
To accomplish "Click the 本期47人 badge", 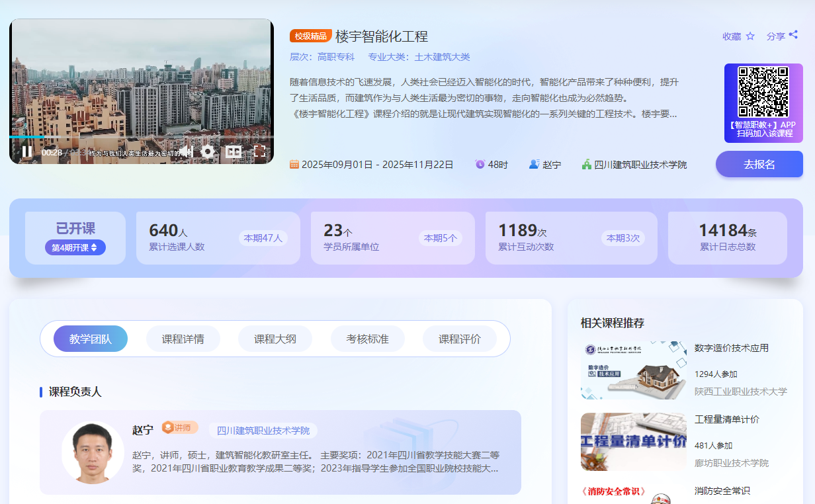I will 263,238.
